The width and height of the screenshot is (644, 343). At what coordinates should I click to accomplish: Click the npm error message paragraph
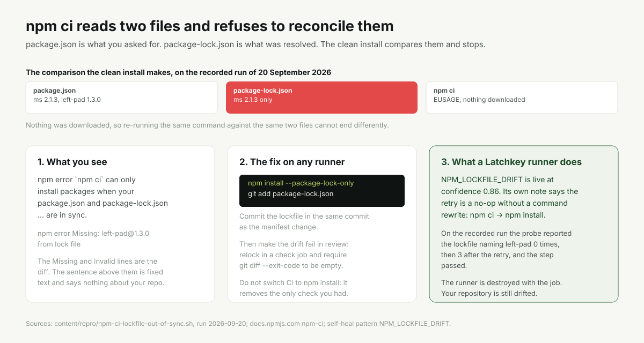coord(103,197)
